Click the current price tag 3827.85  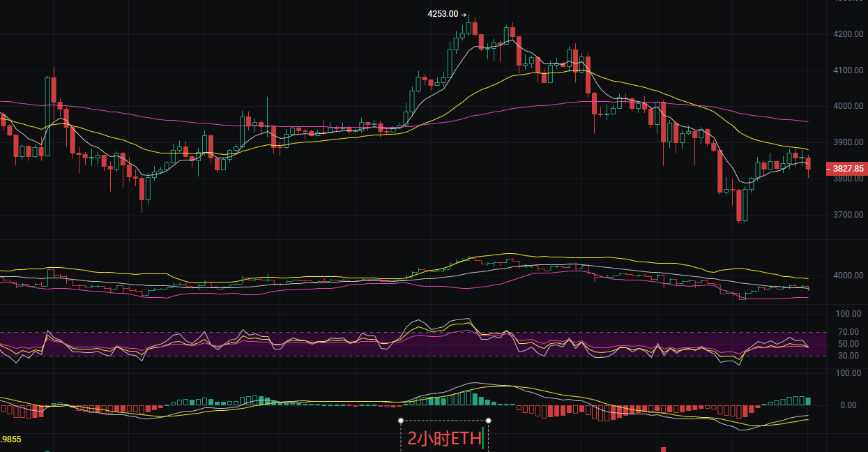(x=848, y=169)
